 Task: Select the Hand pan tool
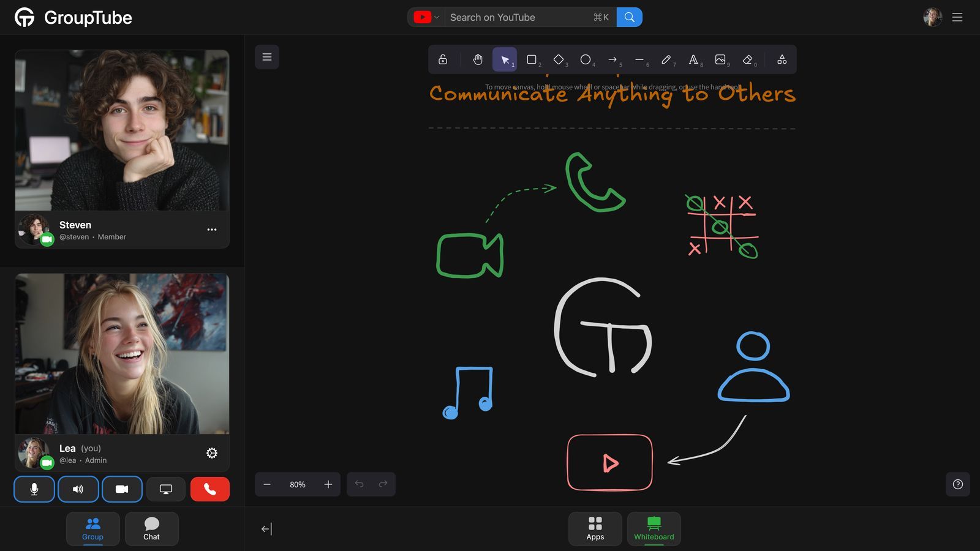pos(478,59)
